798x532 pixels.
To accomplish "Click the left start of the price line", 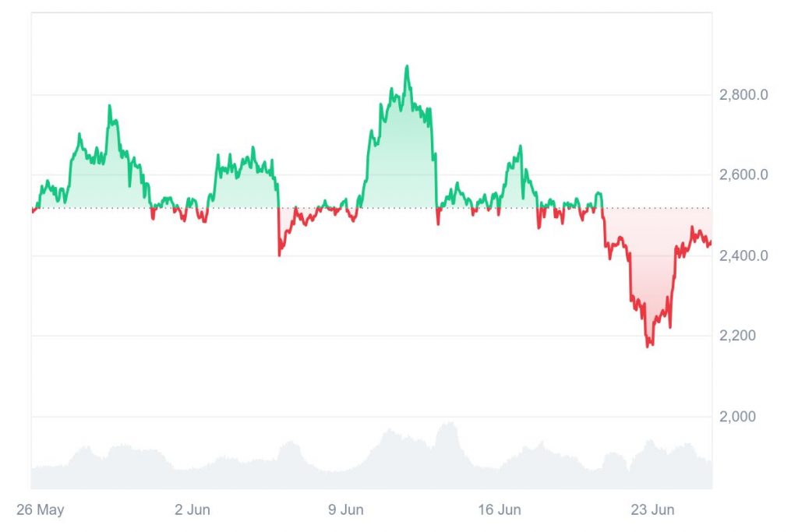I will tap(33, 210).
